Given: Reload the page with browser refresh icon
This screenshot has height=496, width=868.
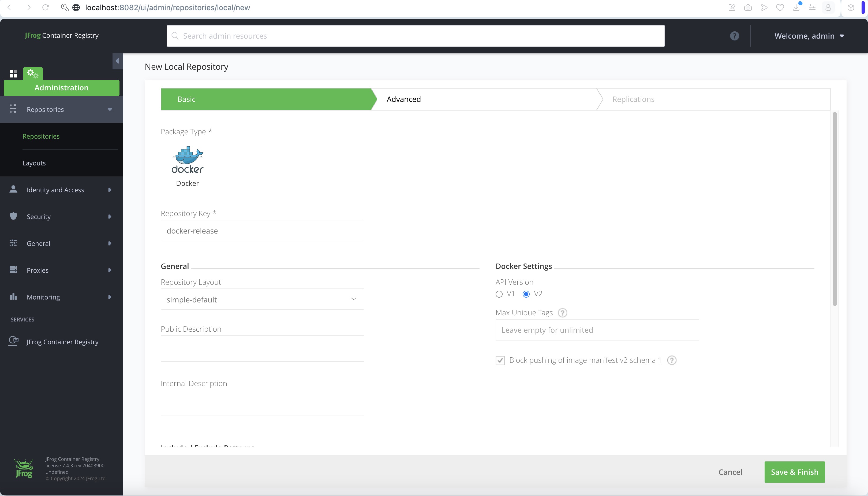Looking at the screenshot, I should point(45,7).
